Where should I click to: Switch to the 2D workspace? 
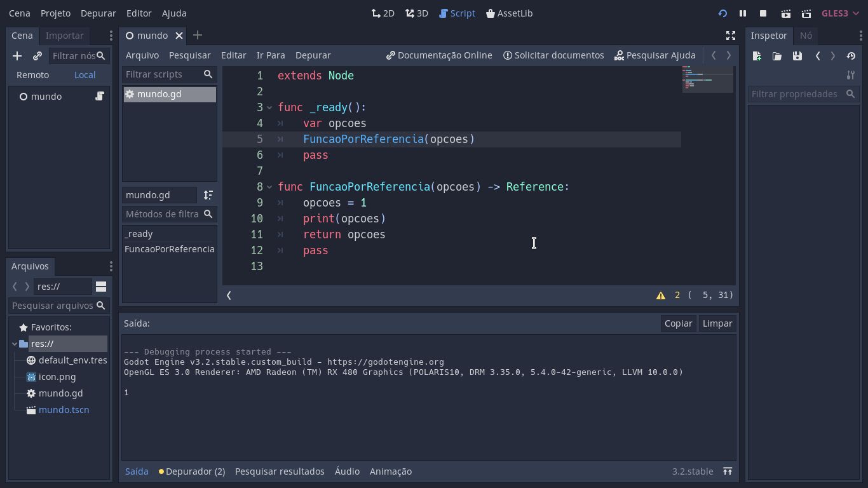click(x=383, y=13)
